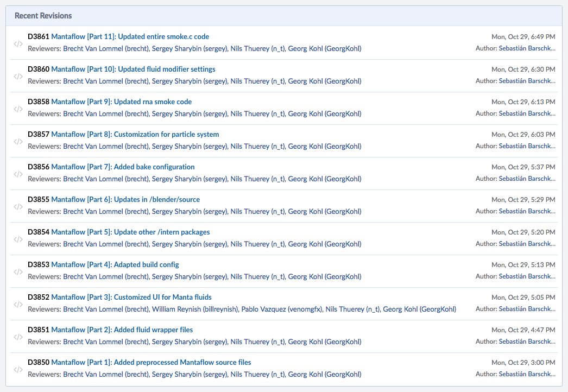The height and width of the screenshot is (392, 568).
Task: Open author Sebastián Barschk on D3855 row
Action: pyautogui.click(x=527, y=211)
